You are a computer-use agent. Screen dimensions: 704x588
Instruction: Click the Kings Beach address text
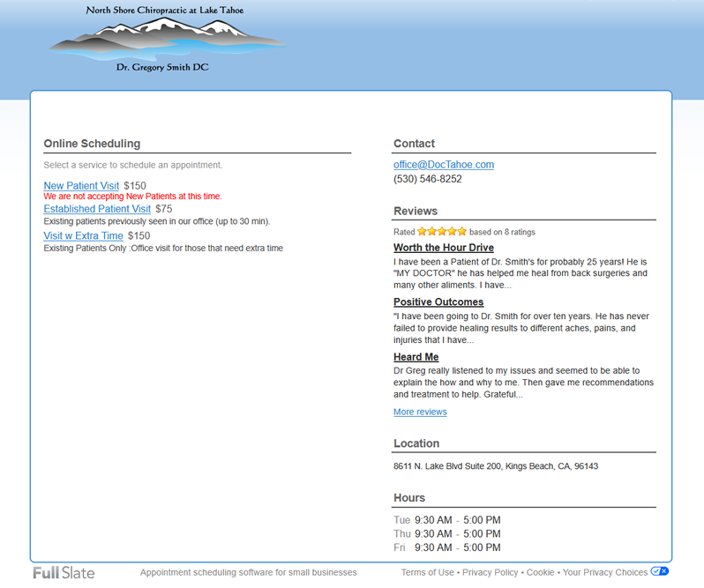tap(495, 465)
